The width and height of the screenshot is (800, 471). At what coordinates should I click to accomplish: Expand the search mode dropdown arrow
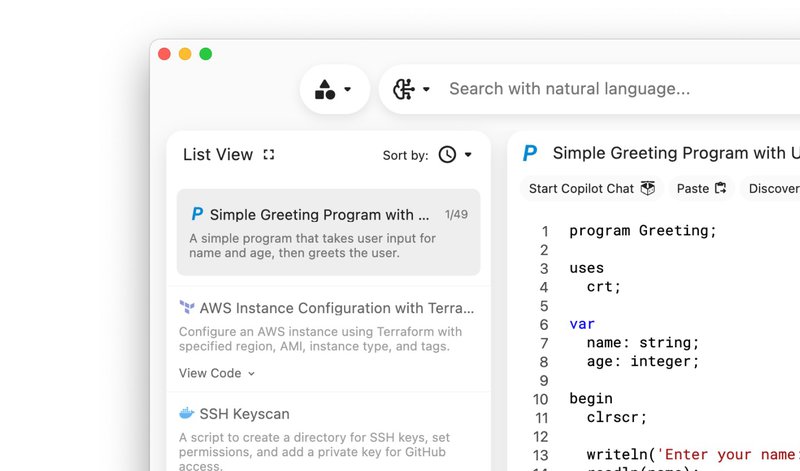click(x=427, y=89)
